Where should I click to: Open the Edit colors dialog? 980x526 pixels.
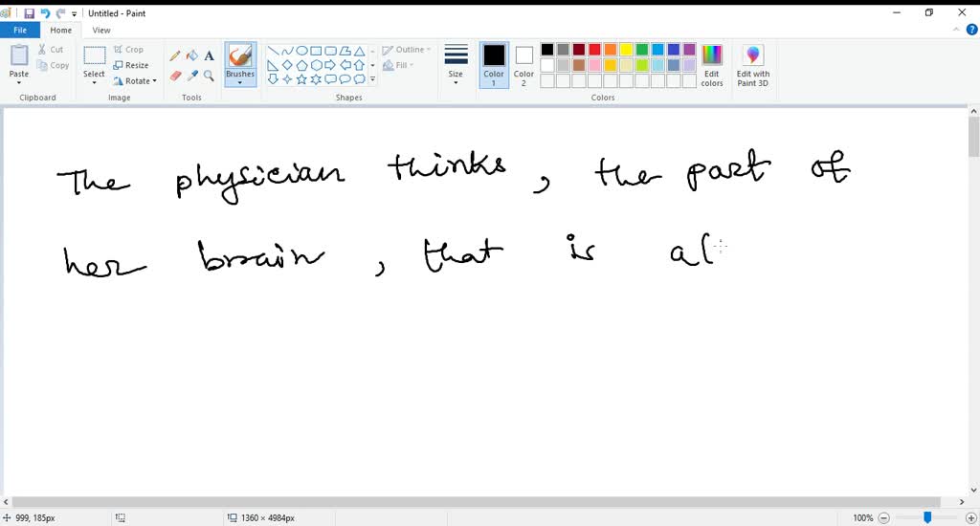pyautogui.click(x=712, y=65)
